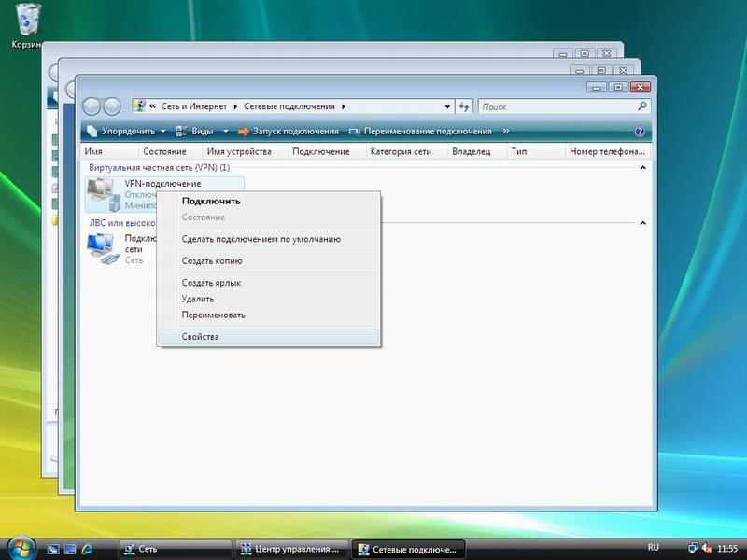
Task: Click Переименование подключения toolbar button
Action: 420,131
